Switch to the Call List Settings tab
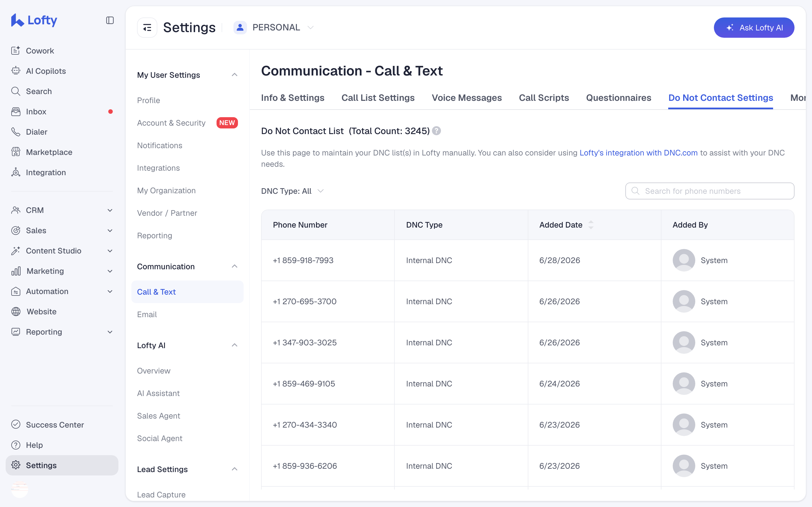 click(x=378, y=98)
